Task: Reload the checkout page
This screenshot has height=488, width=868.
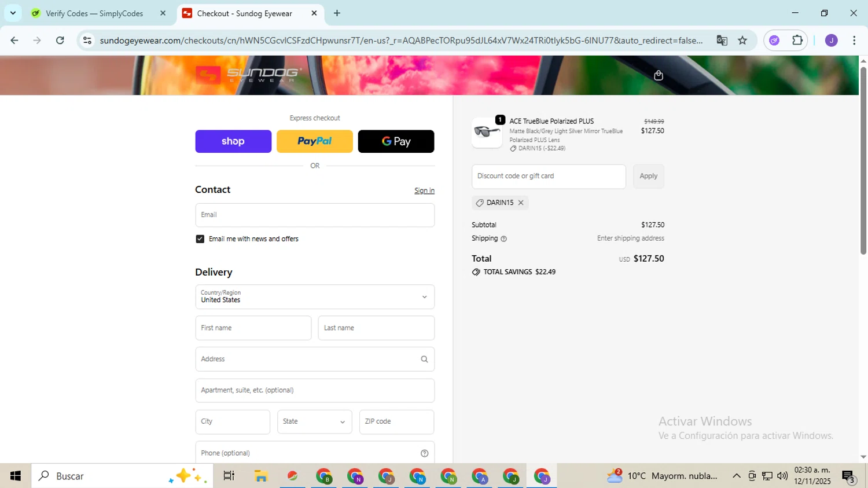Action: pos(60,41)
